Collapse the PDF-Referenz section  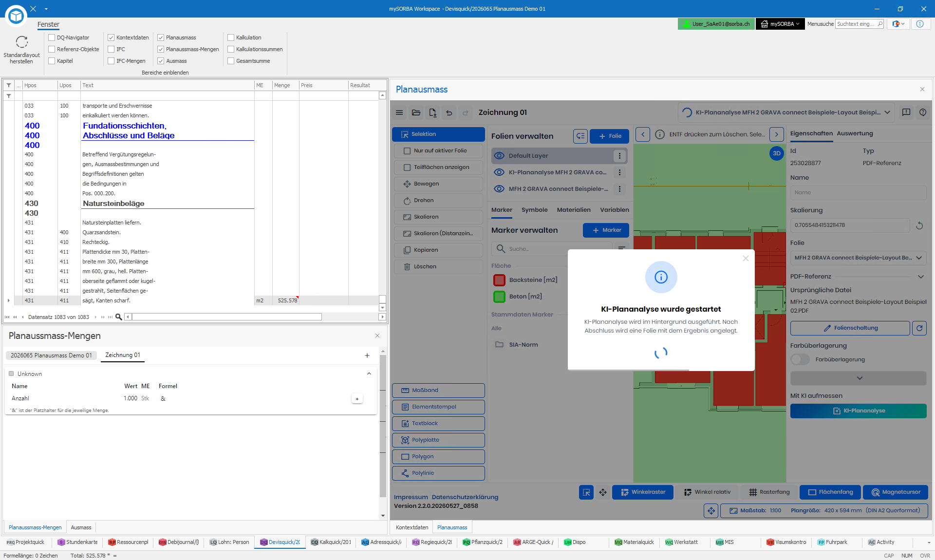tap(921, 277)
